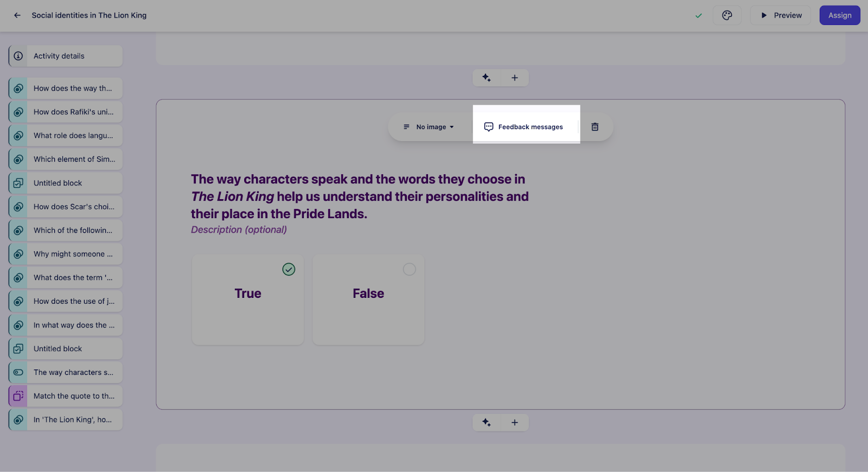
Task: Click icon beside 'Why might someone ...'
Action: pyautogui.click(x=18, y=254)
